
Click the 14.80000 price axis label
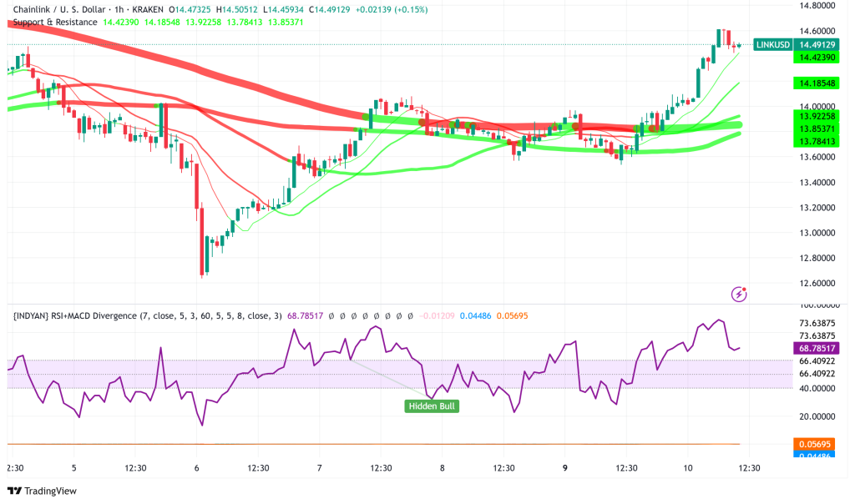[817, 6]
